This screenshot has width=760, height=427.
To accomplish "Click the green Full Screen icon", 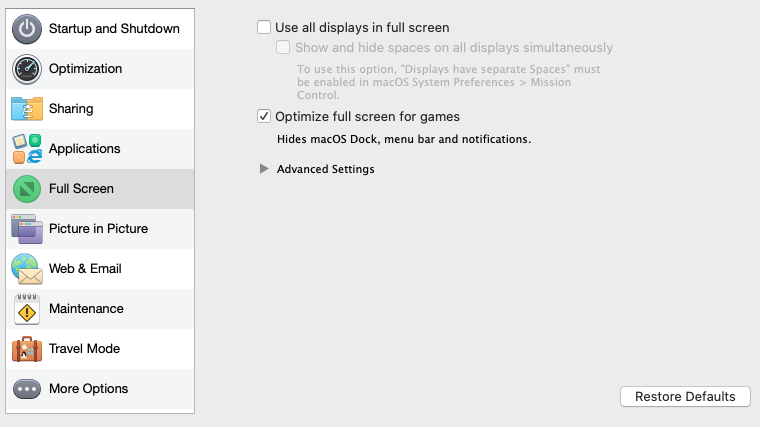I will click(x=27, y=189).
